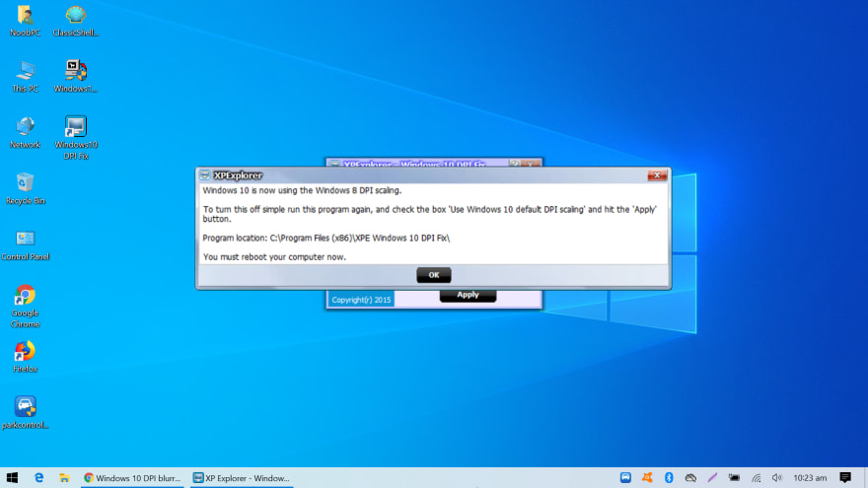Select the Recycle Bin desktop icon

[x=25, y=188]
